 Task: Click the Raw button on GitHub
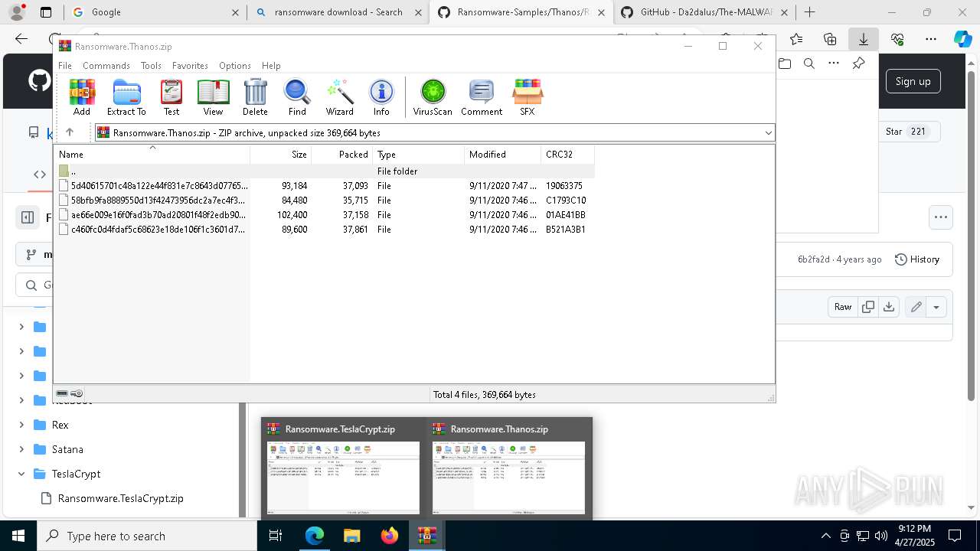click(843, 307)
